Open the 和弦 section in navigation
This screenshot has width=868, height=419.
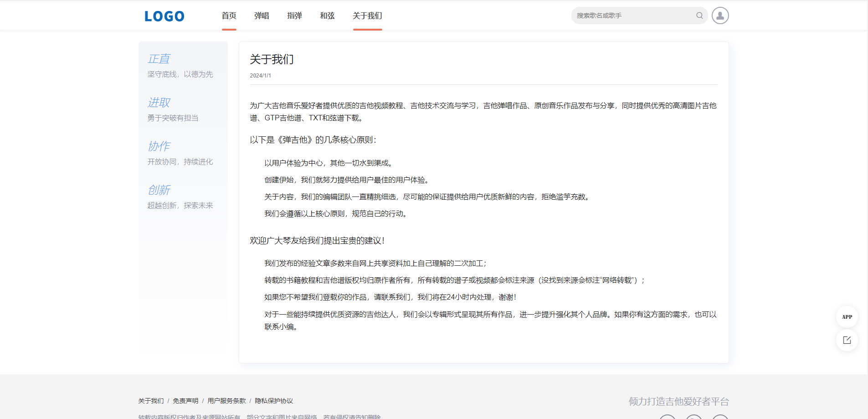pyautogui.click(x=327, y=16)
